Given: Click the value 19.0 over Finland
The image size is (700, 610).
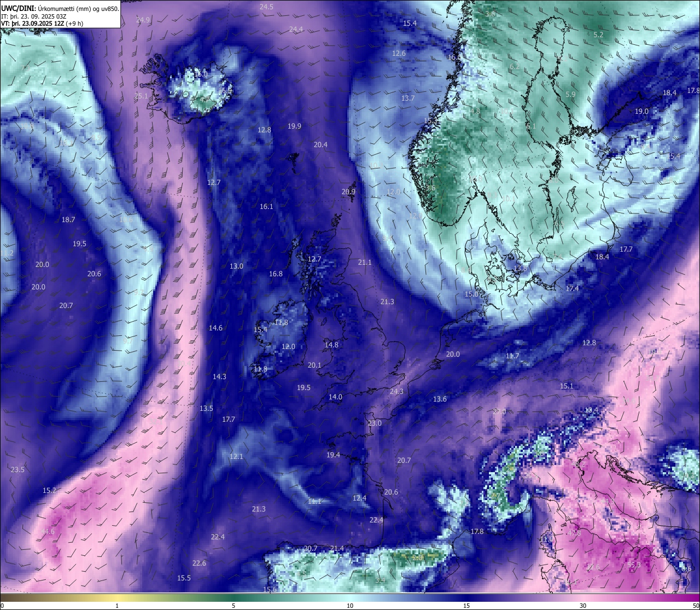Looking at the screenshot, I should coord(641,111).
